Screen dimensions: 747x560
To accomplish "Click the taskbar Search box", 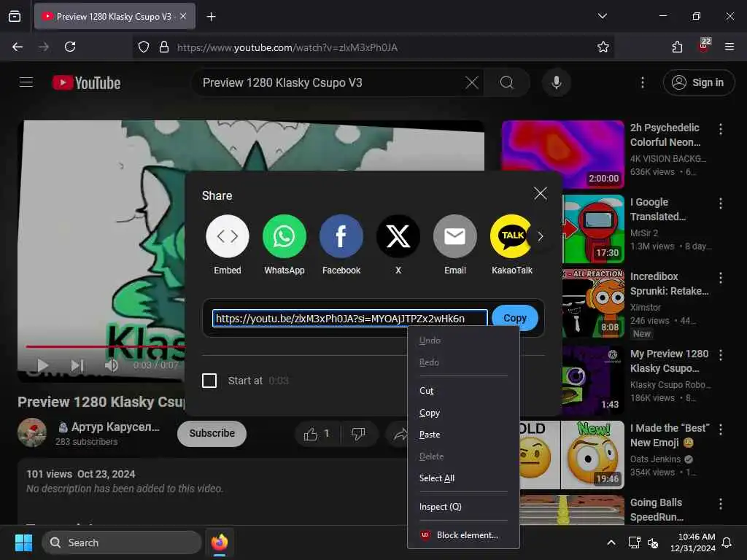I will click(x=122, y=542).
